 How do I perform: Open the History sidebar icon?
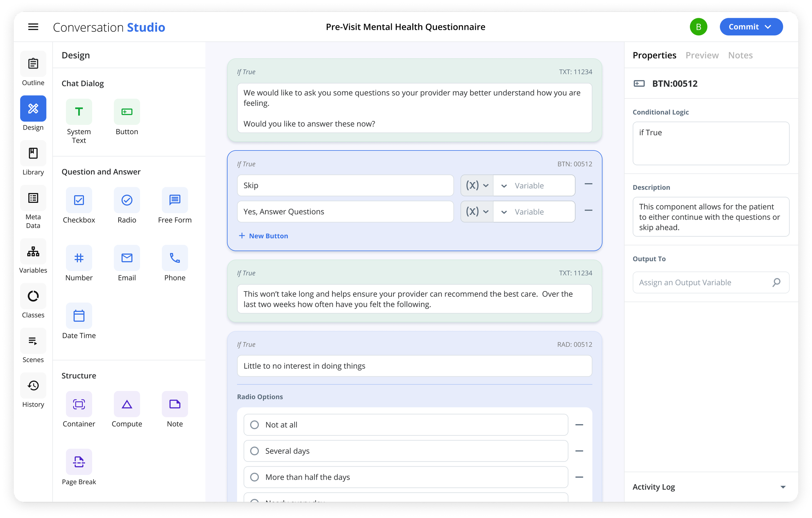click(33, 385)
